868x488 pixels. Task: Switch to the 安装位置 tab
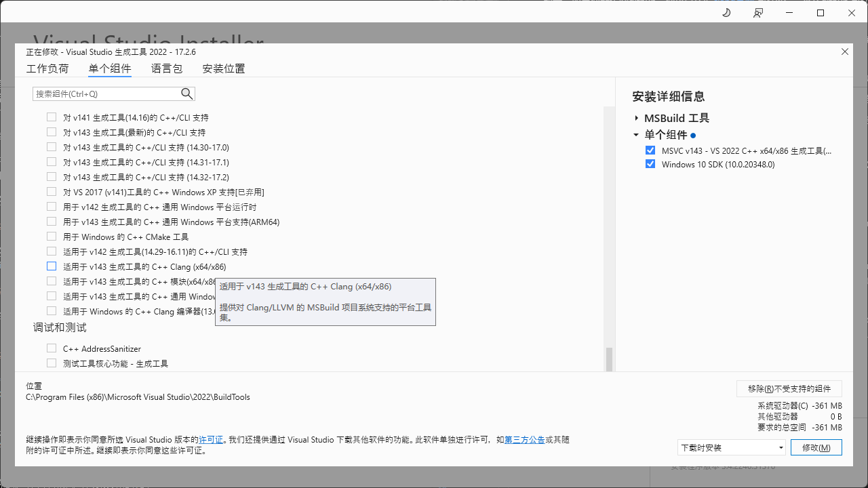[x=224, y=68]
